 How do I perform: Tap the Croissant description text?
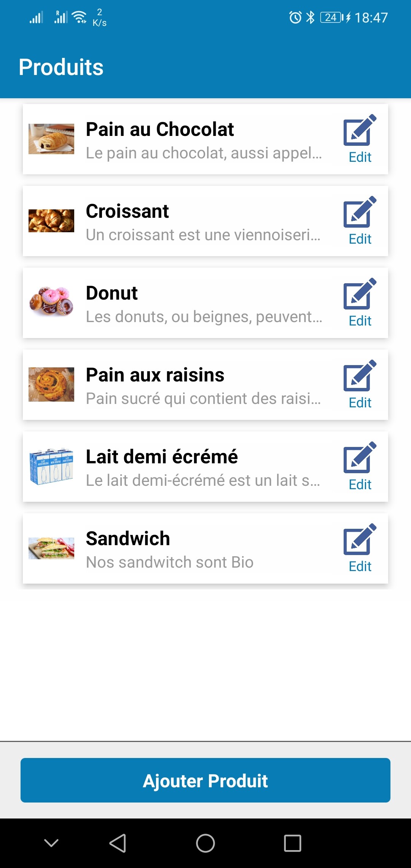point(203,235)
